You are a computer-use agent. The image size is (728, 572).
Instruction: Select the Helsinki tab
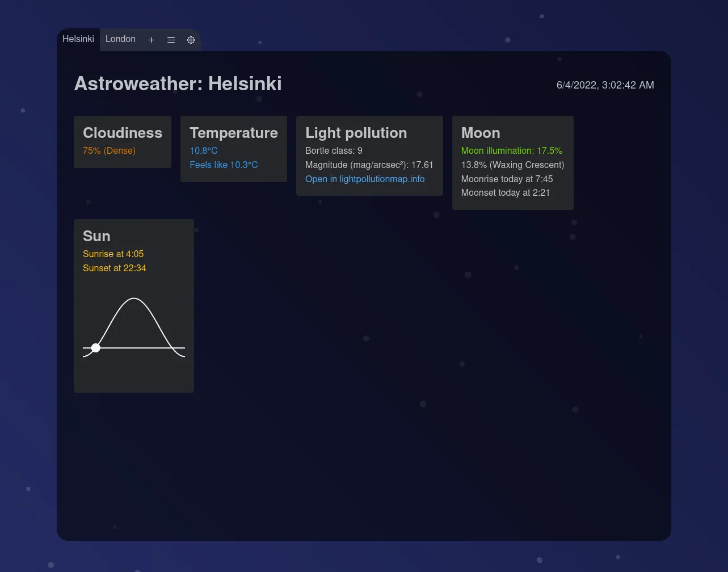(78, 39)
